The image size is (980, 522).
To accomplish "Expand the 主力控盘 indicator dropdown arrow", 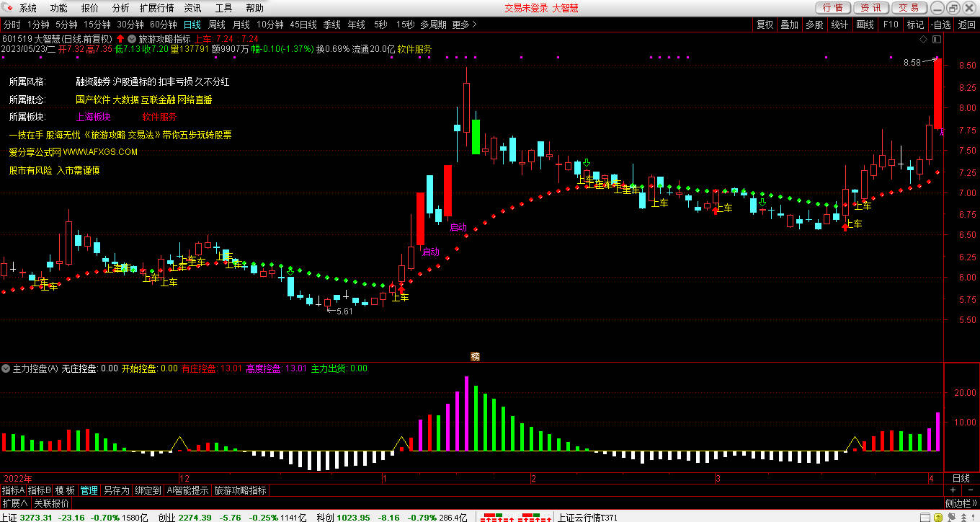I will [x=6, y=368].
